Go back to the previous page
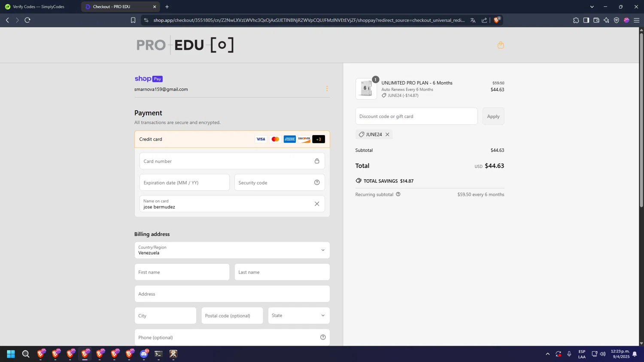Screen dimensions: 644x362 (x=7, y=20)
